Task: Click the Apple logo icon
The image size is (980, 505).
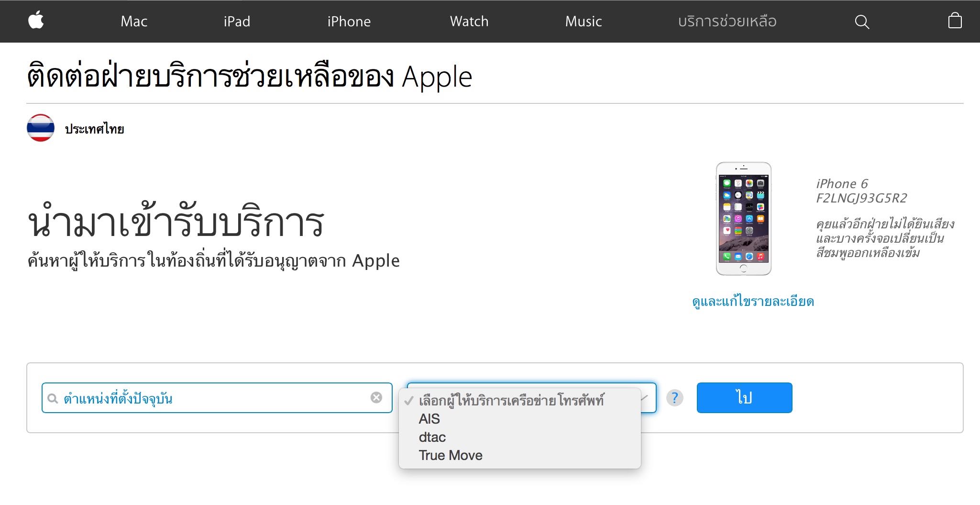Action: (36, 21)
